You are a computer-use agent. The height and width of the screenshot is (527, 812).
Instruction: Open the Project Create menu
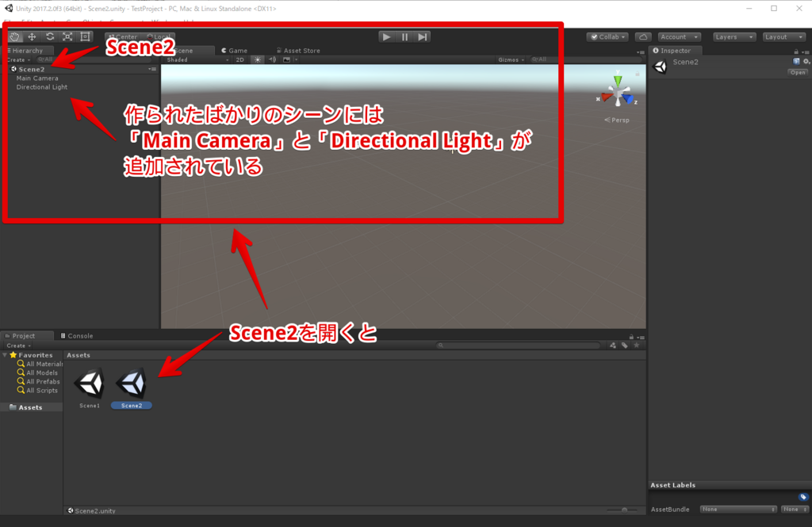(x=19, y=346)
